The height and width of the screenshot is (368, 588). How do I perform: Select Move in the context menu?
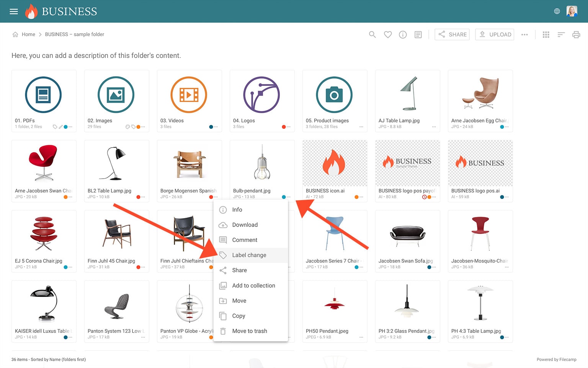click(250, 301)
